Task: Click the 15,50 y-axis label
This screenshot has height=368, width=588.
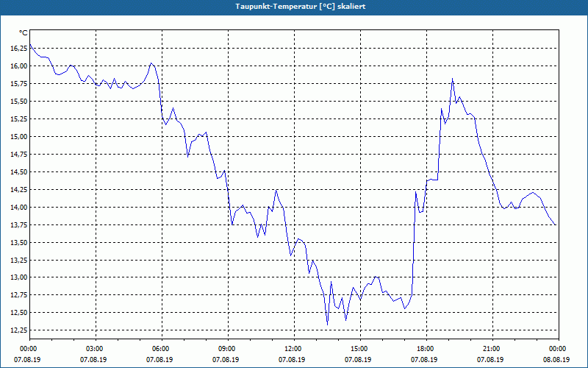Action: (x=19, y=102)
